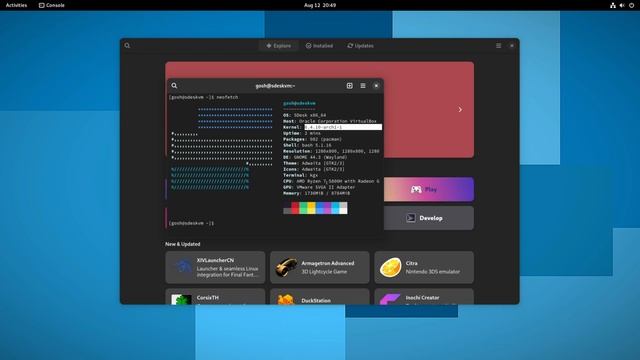
Task: Open the XIVLauncherCN app card
Action: [215, 267]
